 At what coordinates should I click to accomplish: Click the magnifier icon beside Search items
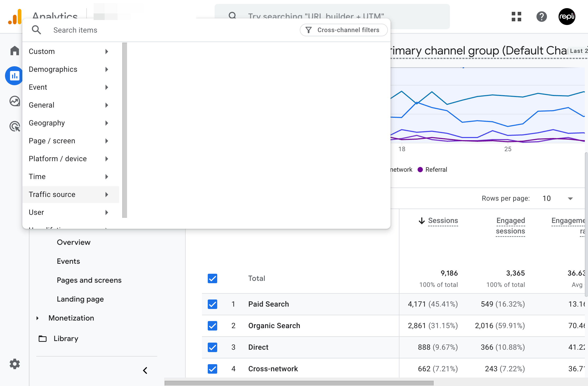[x=36, y=30]
